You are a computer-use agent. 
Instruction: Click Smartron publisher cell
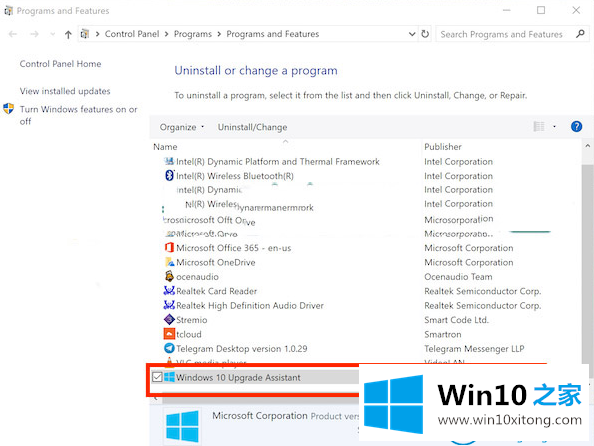point(443,335)
